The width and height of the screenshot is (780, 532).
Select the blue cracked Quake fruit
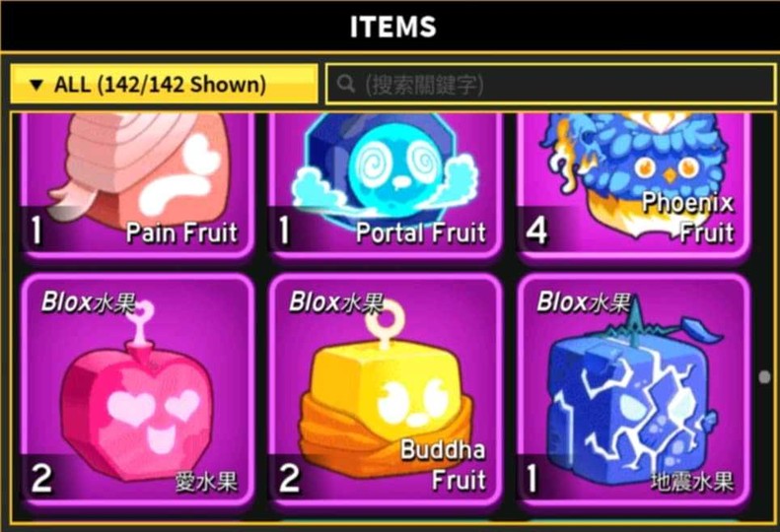633,390
